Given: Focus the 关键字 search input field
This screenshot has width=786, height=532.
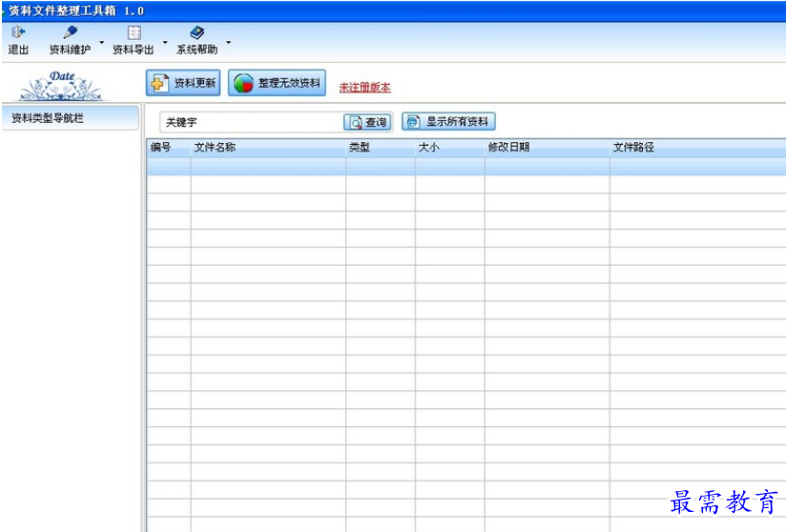Looking at the screenshot, I should 252,122.
